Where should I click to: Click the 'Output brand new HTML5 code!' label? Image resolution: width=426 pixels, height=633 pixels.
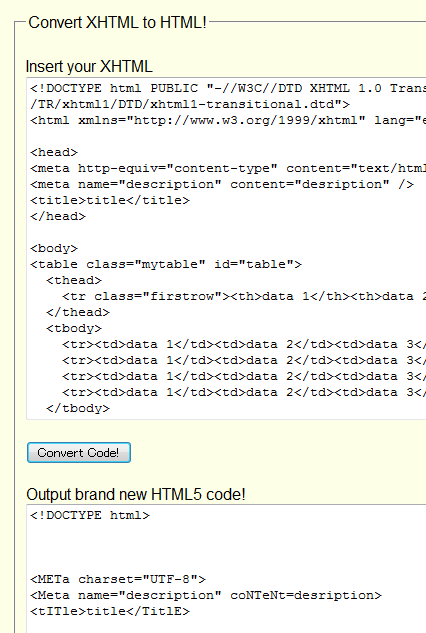click(136, 494)
